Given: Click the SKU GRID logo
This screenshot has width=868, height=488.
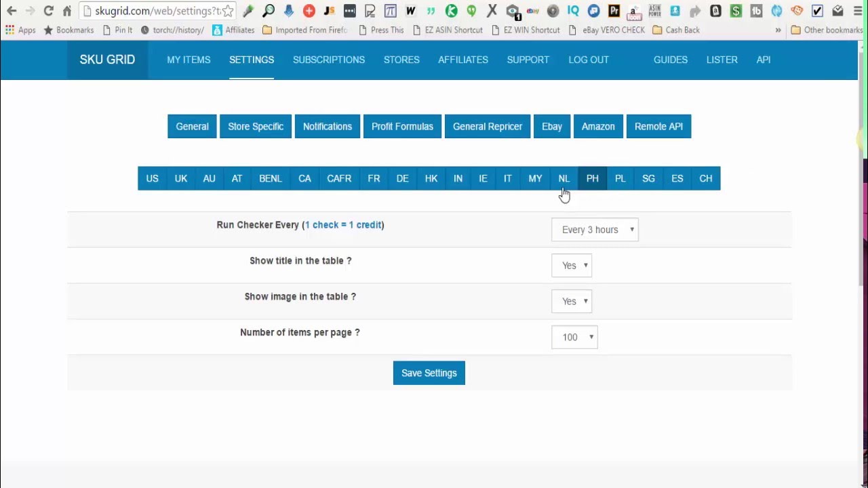Looking at the screenshot, I should pyautogui.click(x=107, y=60).
